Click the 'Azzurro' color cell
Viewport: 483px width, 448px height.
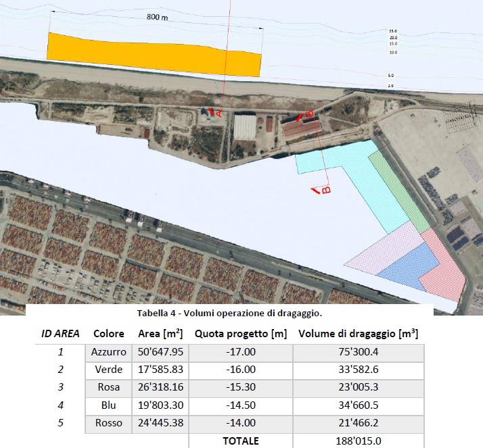108,351
